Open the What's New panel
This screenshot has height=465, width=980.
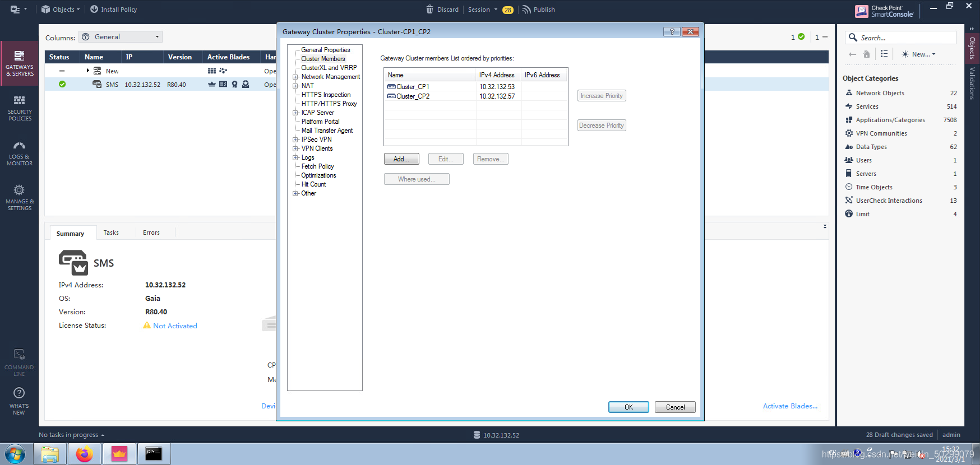[19, 402]
